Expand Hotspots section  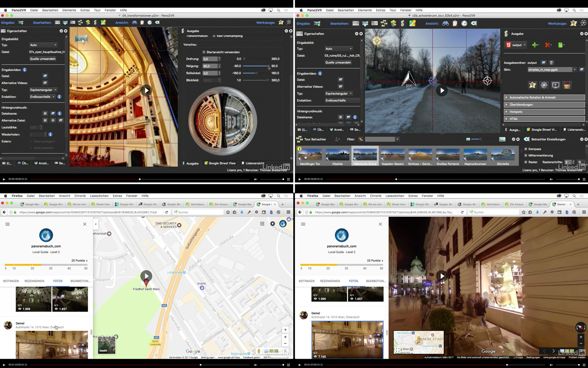point(544,112)
